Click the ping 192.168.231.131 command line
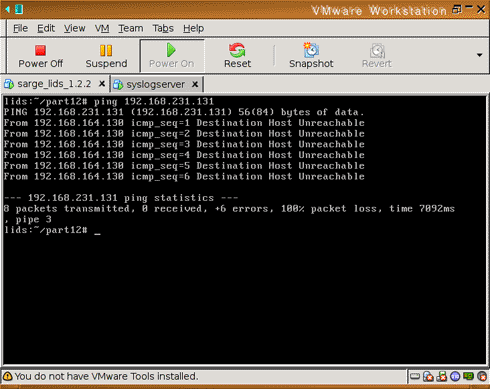 109,102
